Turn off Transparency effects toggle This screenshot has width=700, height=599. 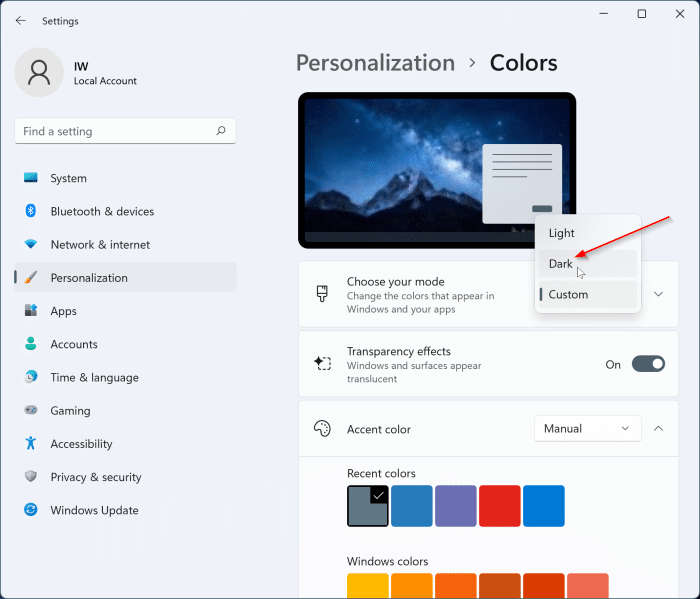(x=648, y=364)
